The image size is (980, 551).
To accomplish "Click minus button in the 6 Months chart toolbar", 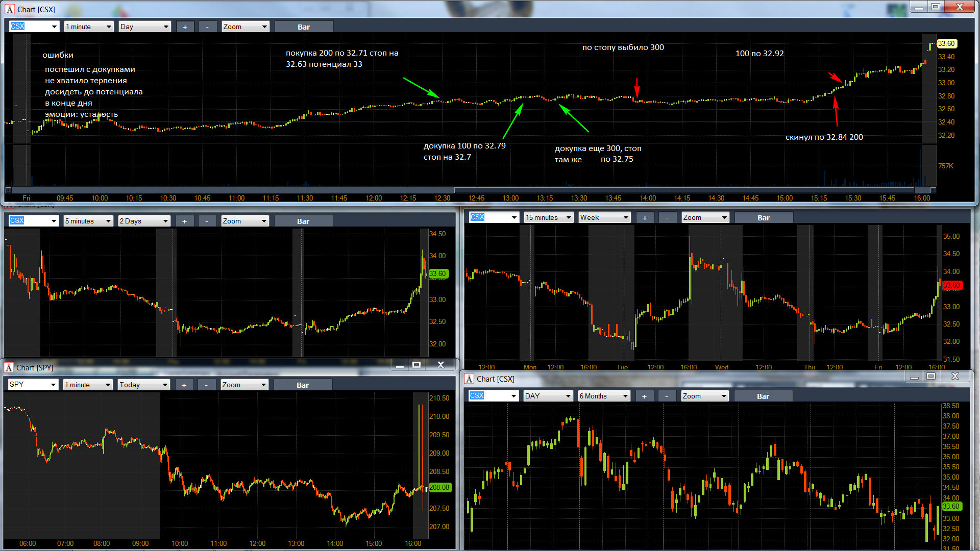I will (667, 396).
